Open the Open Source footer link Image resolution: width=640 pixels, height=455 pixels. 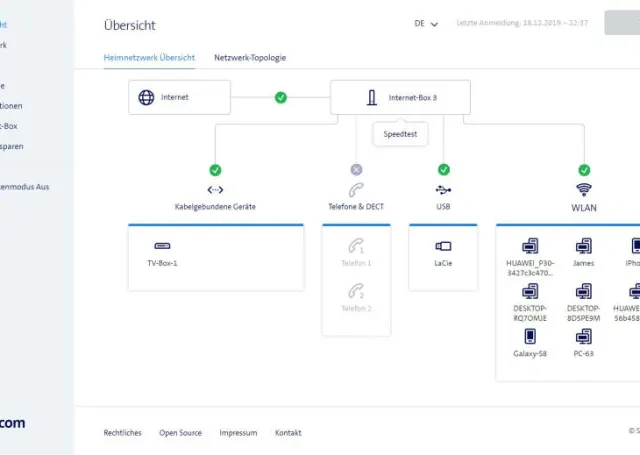[180, 433]
